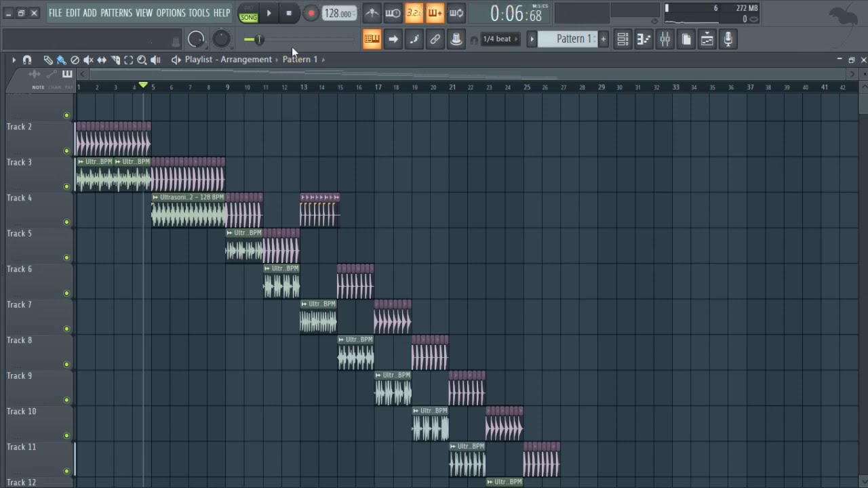
Task: Enable wait for input before recording
Action: pos(393,13)
